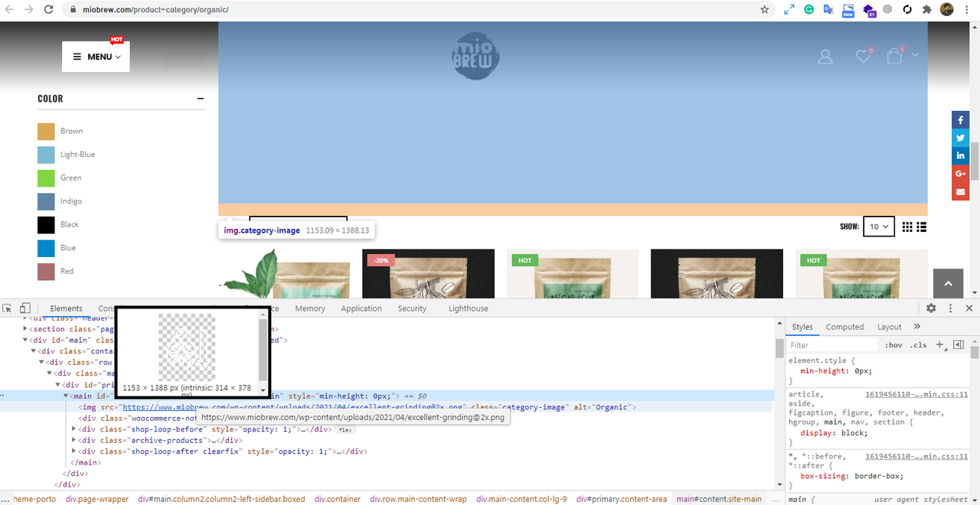Open the display block rule's min.css:11 source link
Screen dimensions: 980x505
tap(916, 394)
